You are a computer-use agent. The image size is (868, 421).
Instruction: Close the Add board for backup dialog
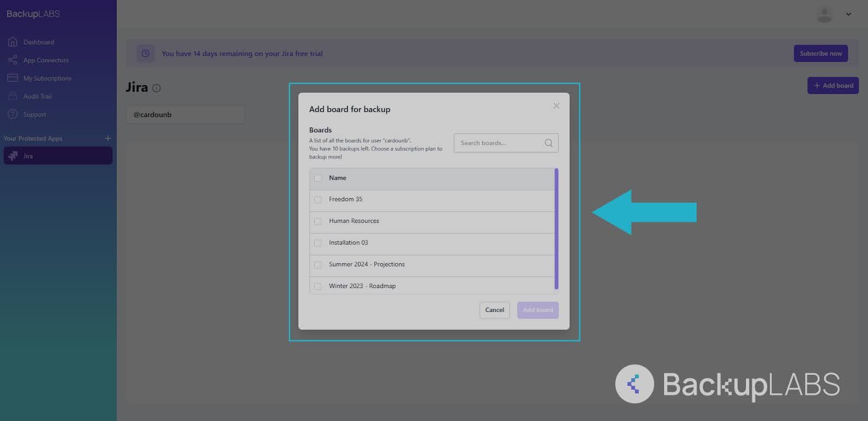click(x=556, y=106)
